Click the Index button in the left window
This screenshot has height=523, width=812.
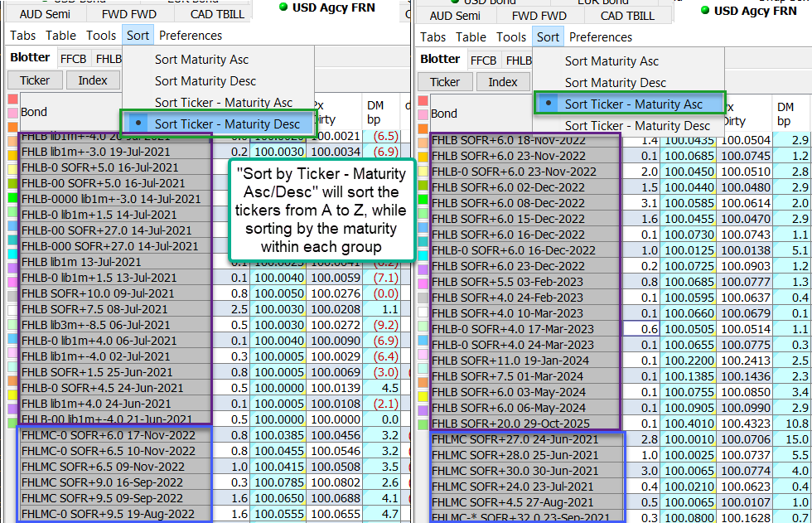tap(93, 80)
